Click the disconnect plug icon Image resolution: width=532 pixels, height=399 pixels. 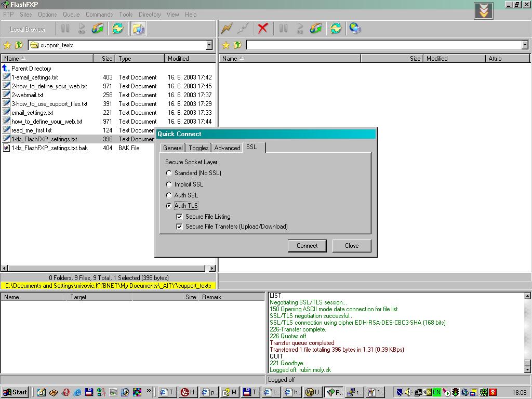(243, 29)
